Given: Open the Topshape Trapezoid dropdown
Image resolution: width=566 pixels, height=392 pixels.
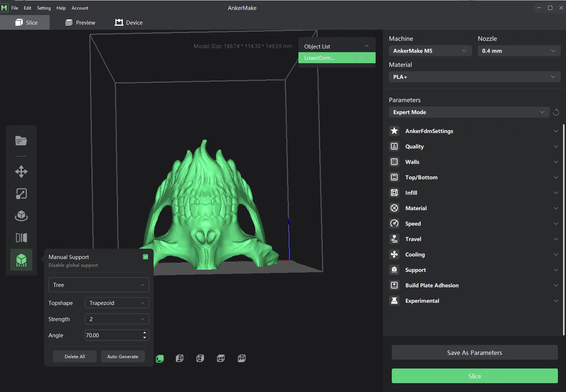Looking at the screenshot, I should 117,303.
